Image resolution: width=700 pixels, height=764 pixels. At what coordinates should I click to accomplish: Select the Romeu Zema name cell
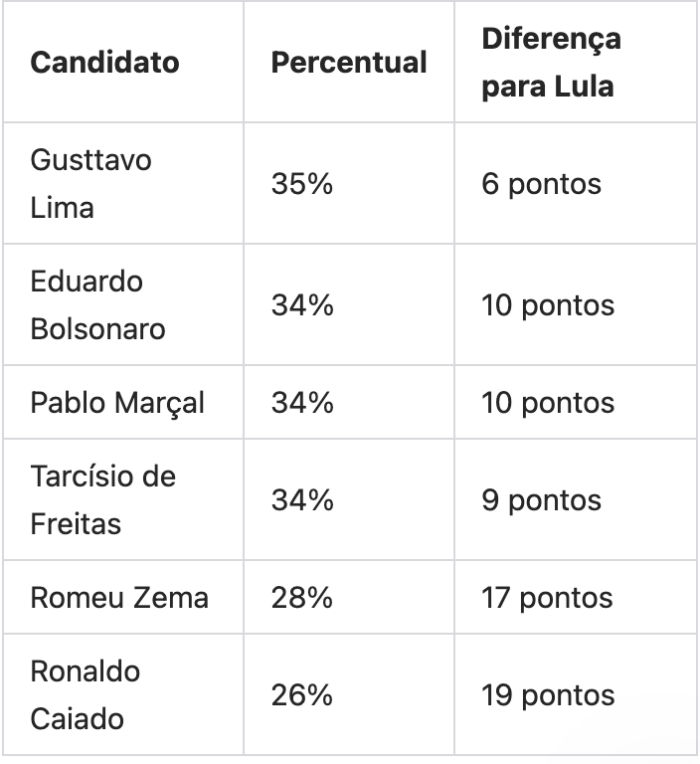(x=119, y=598)
